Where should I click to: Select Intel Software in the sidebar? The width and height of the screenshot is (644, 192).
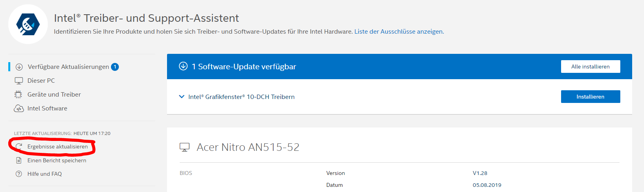click(x=47, y=108)
